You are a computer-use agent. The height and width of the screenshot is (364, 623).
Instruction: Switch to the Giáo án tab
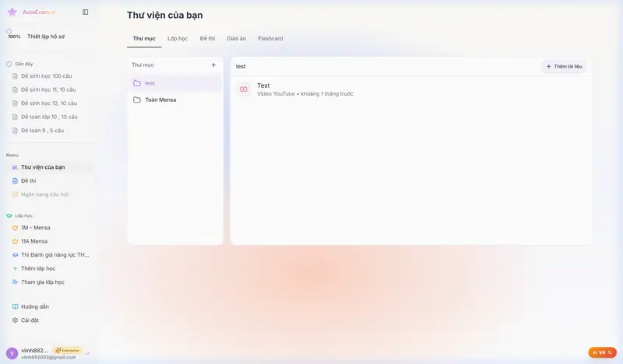tap(237, 39)
